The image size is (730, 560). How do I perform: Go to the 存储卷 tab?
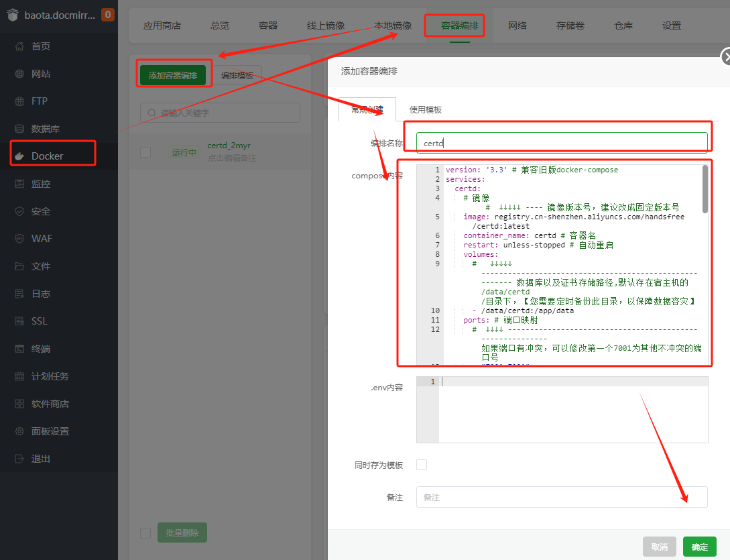(570, 25)
